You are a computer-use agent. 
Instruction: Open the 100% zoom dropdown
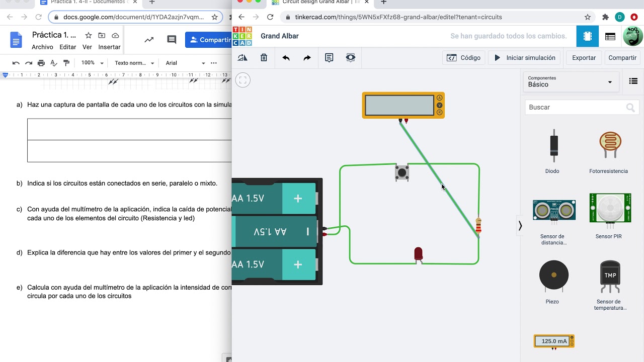[92, 63]
